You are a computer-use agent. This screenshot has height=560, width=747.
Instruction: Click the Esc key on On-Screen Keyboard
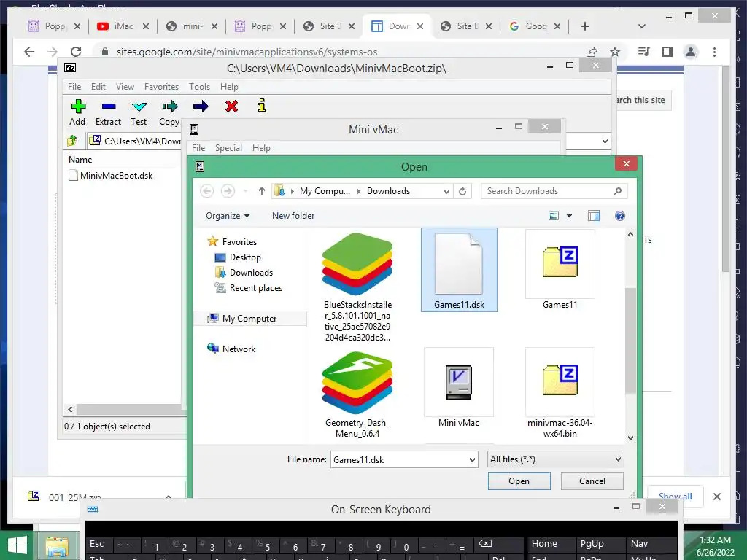97,543
